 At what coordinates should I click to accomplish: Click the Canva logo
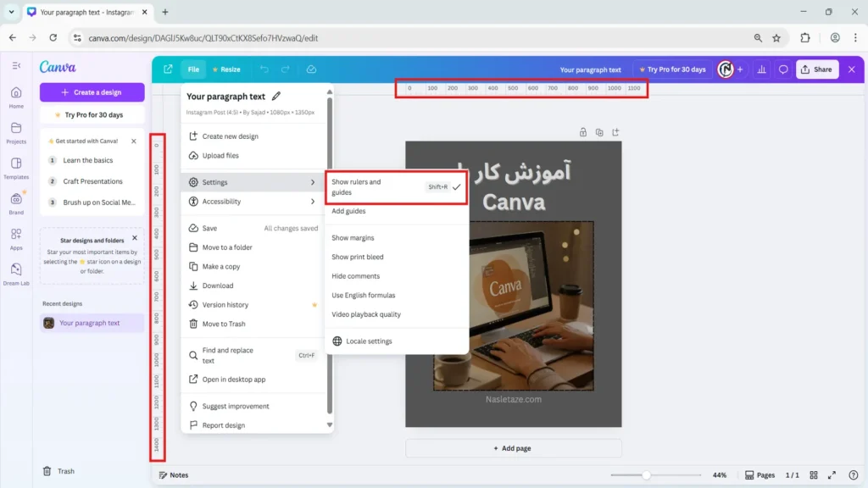[58, 67]
